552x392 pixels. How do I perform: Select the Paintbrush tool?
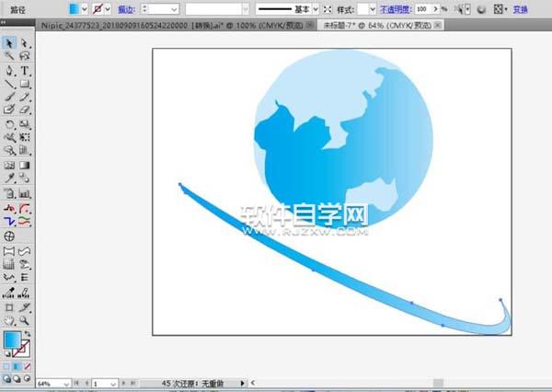9,97
